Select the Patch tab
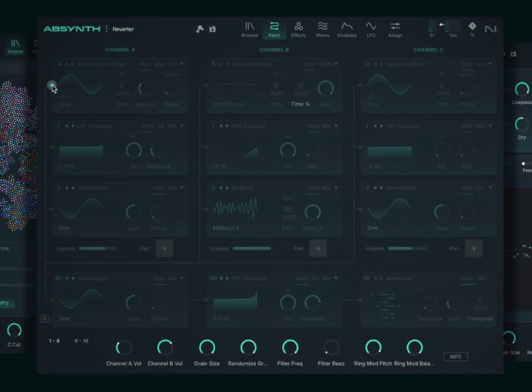 point(274,29)
